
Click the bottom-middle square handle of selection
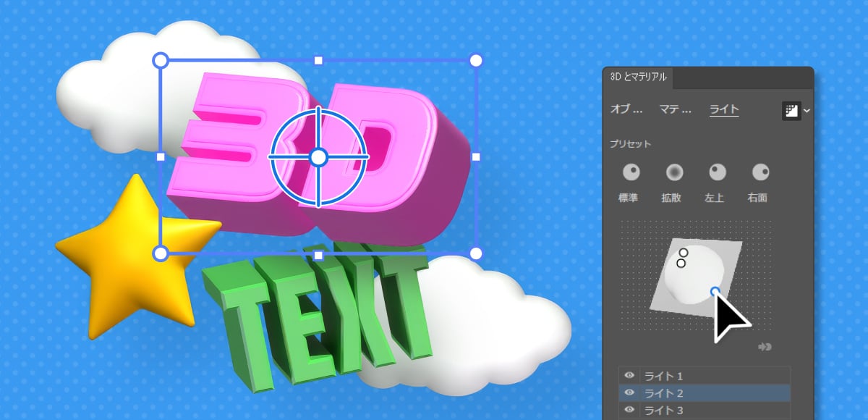pyautogui.click(x=318, y=255)
